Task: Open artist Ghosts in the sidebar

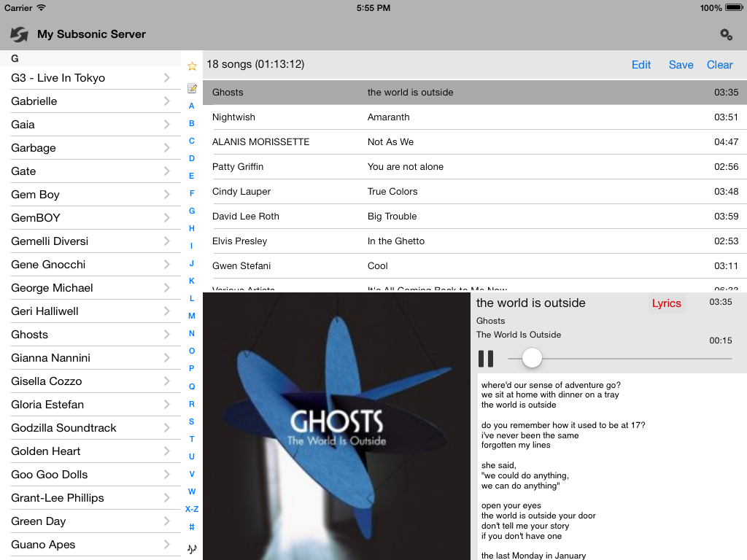Action: coord(90,334)
